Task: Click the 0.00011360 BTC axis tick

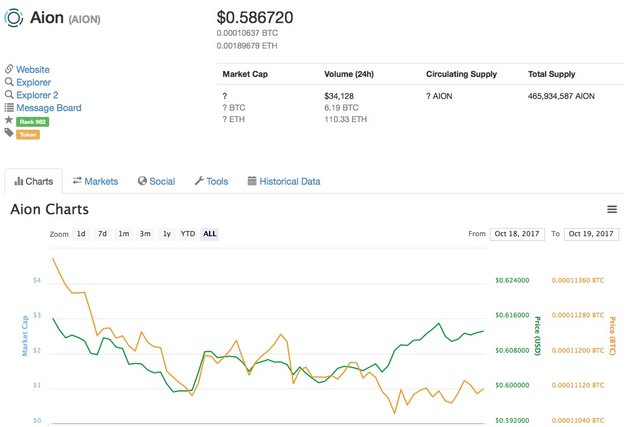Action: (x=578, y=280)
